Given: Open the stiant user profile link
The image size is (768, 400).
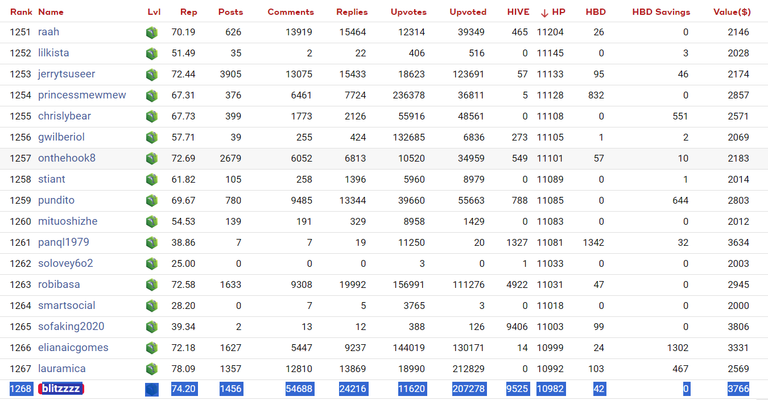Looking at the screenshot, I should coord(51,179).
